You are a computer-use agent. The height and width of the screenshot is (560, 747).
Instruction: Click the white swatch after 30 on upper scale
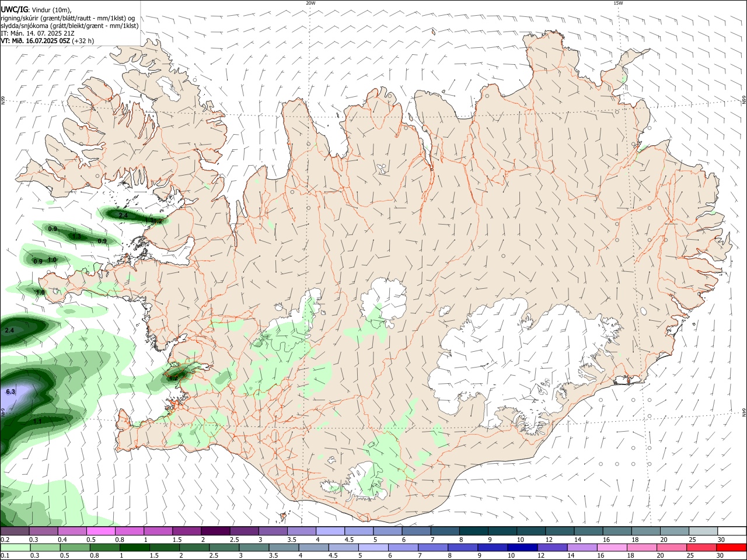click(732, 531)
